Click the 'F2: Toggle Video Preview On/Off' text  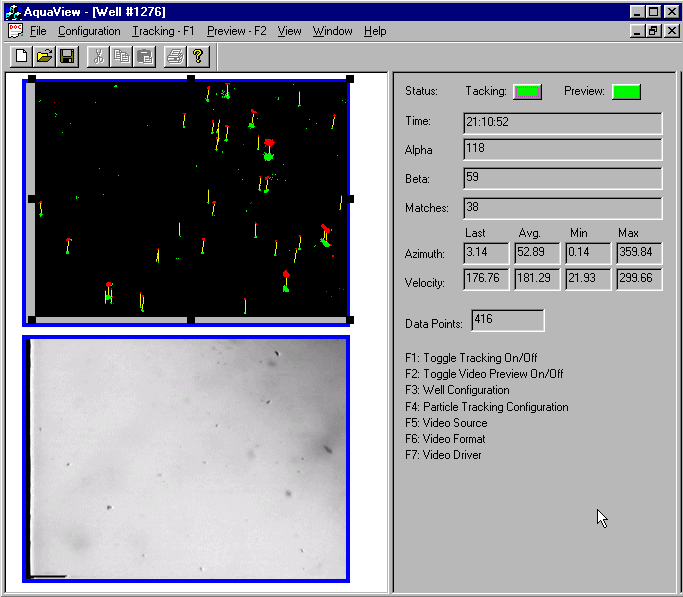484,374
